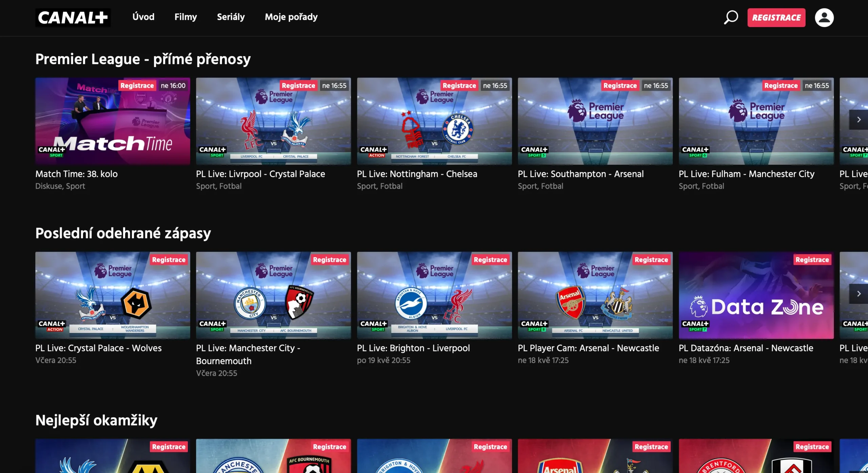
Task: Click the CANAL+ logo in header
Action: [x=73, y=18]
